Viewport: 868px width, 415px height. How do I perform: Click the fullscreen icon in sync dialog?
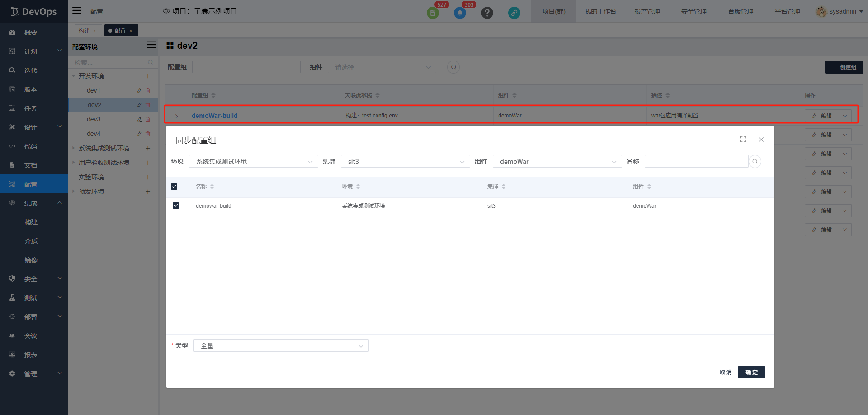pos(743,140)
